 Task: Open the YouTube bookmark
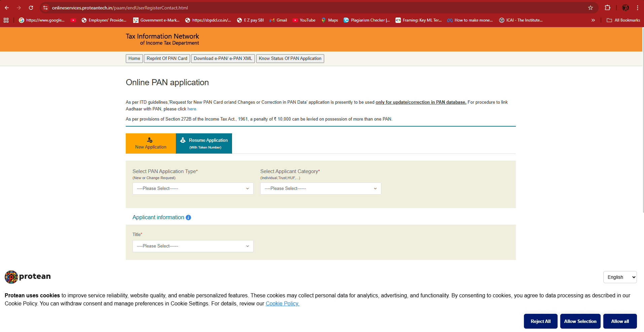tap(304, 20)
